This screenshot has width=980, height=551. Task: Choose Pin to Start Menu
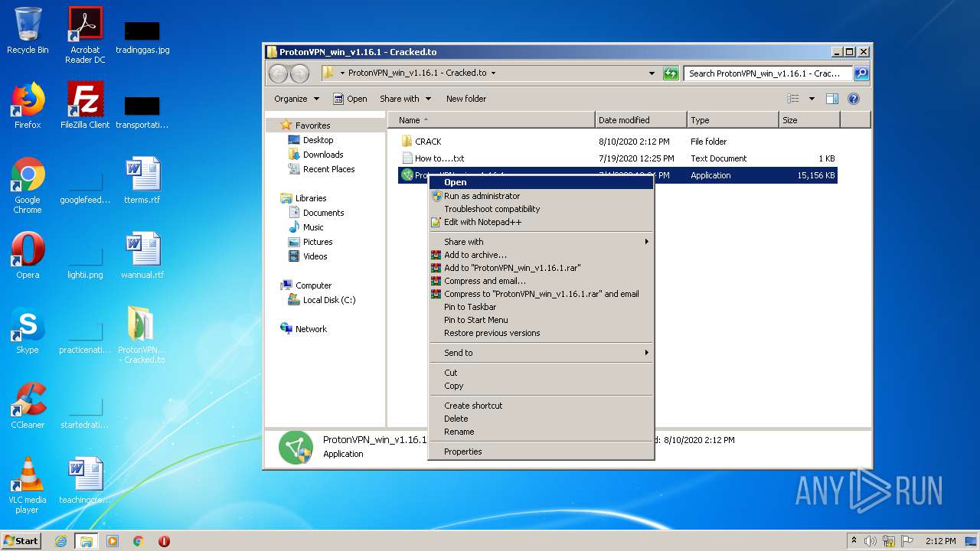pos(541,320)
